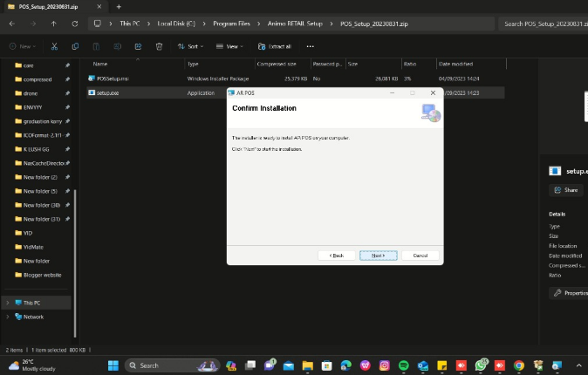The height and width of the screenshot is (375, 588).
Task: Cancel the AR POS installation
Action: click(420, 256)
